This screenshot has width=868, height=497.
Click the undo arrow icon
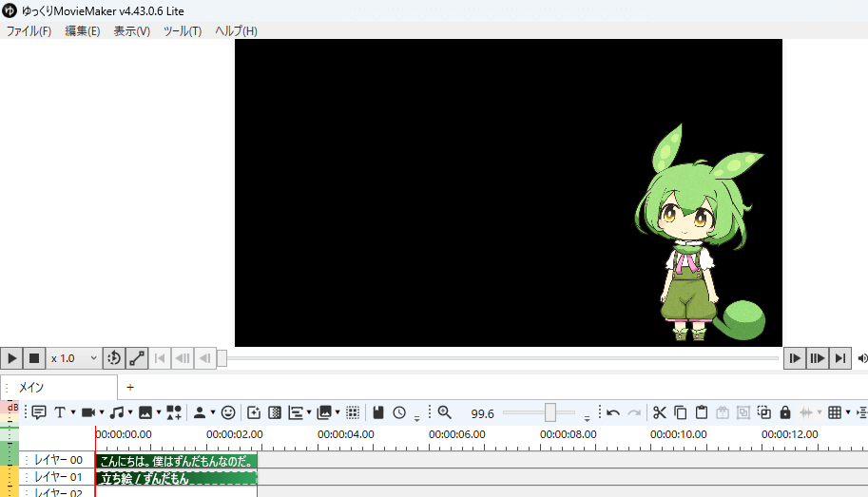coord(613,412)
